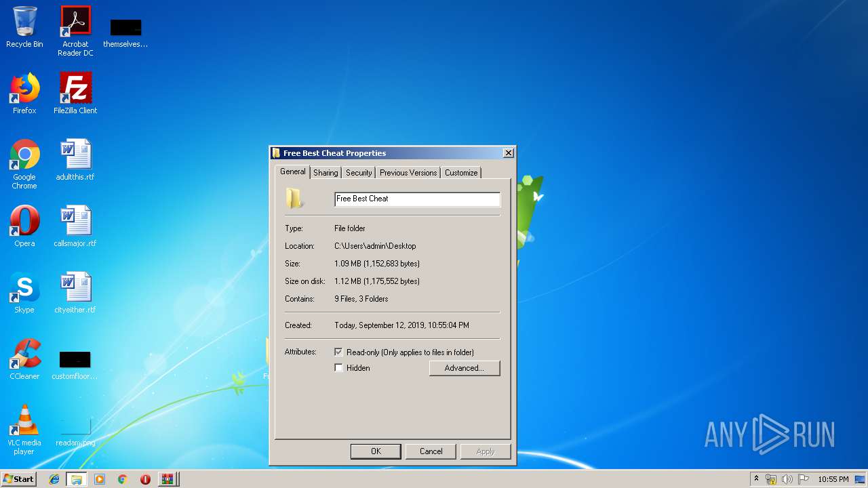Confirm with the OK button

pos(376,451)
